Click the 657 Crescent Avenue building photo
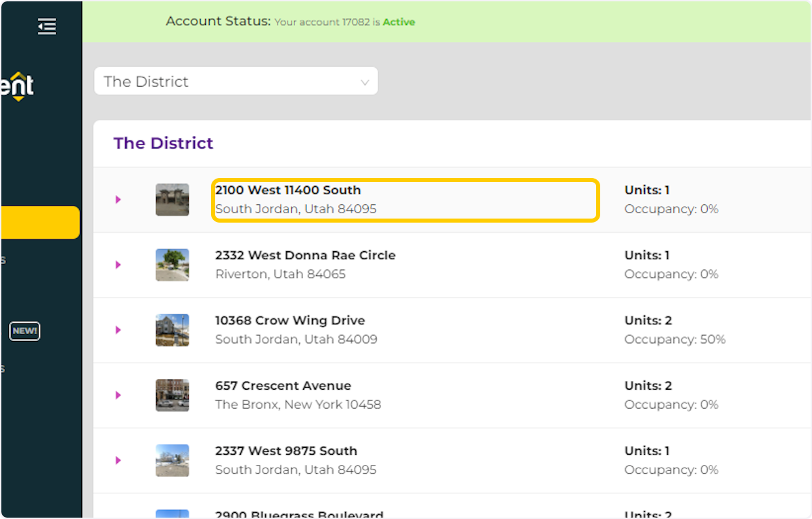The image size is (812, 519). click(172, 395)
